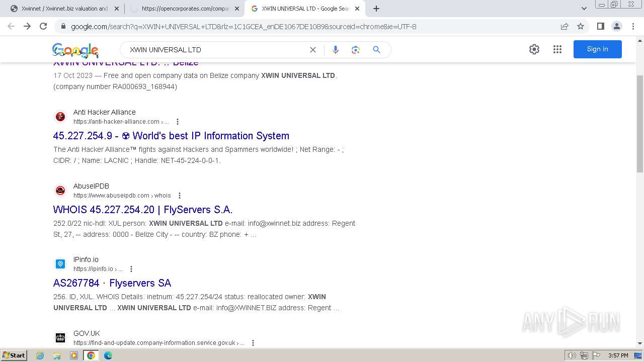Go forward in browser history
This screenshot has width=644, height=362.
click(x=27, y=26)
